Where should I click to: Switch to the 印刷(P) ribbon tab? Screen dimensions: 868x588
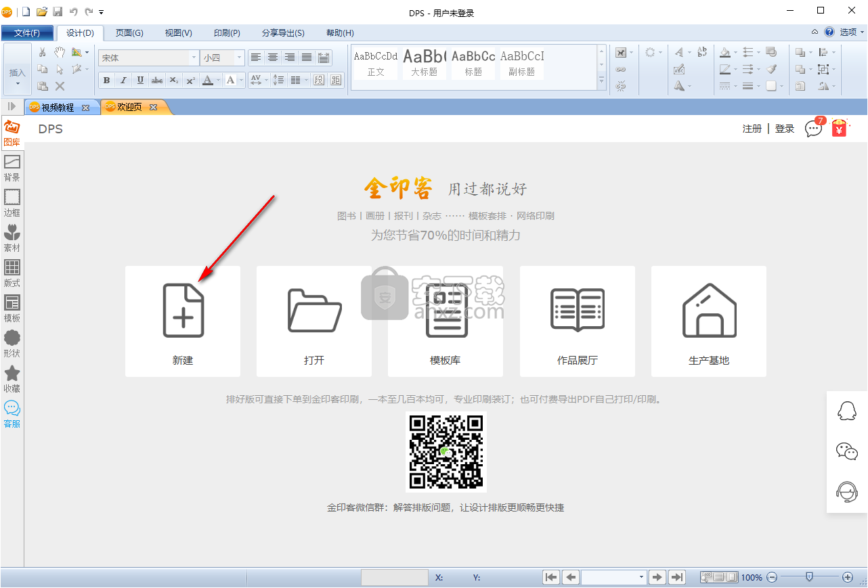227,33
